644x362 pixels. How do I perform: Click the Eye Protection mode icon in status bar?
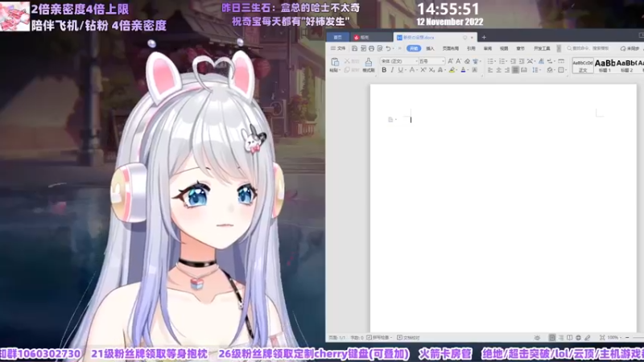point(537,337)
